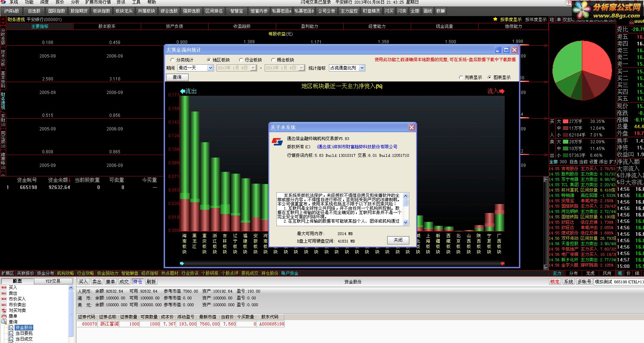Click the SELL icon beside 卖出
Viewport: 644px width, 343px height.
click(x=4, y=293)
